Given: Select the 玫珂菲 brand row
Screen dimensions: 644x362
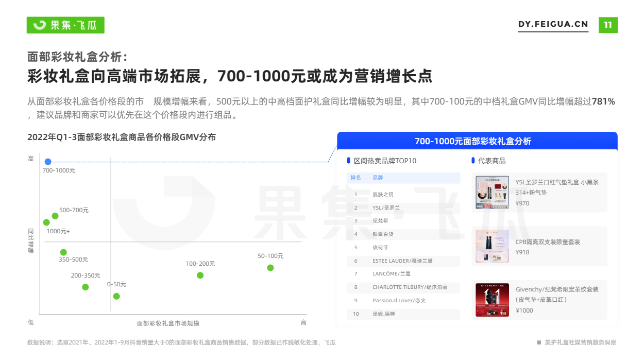Looking at the screenshot, I should tap(403, 248).
